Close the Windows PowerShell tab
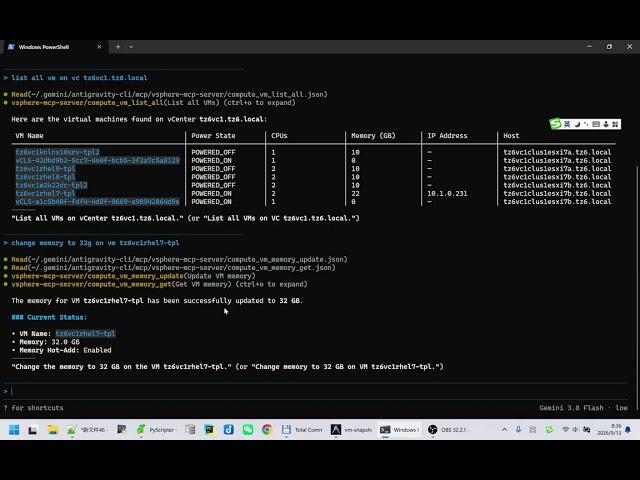Image resolution: width=640 pixels, height=480 pixels. coord(99,47)
